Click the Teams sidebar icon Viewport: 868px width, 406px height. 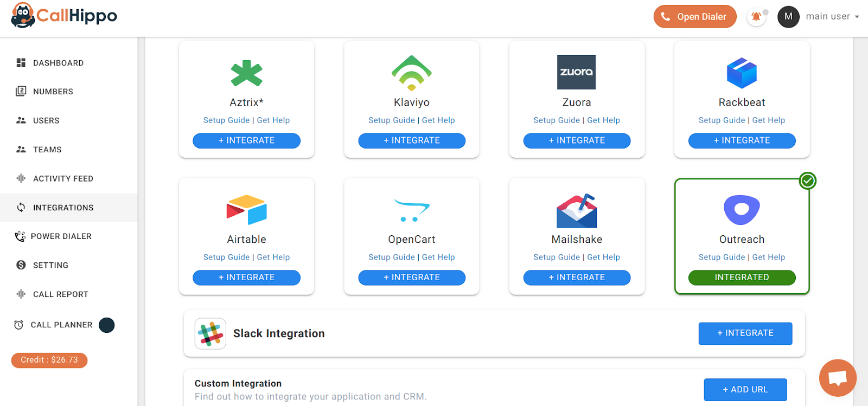[x=21, y=149]
